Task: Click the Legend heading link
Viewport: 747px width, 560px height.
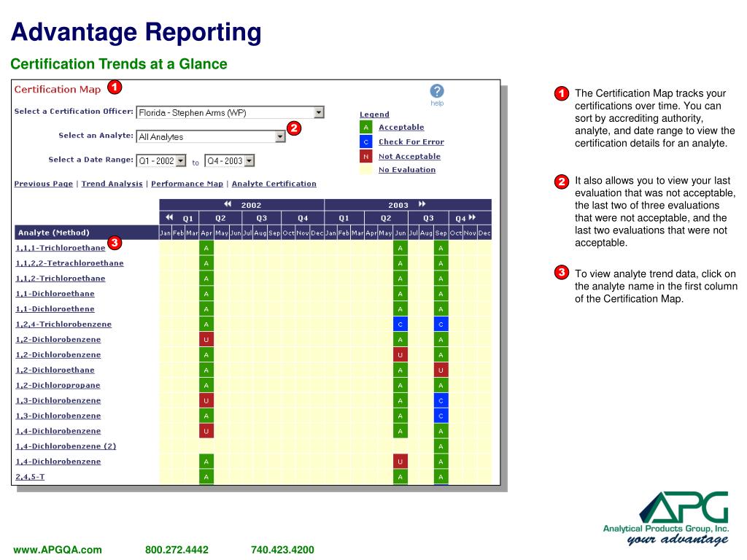Action: point(374,114)
